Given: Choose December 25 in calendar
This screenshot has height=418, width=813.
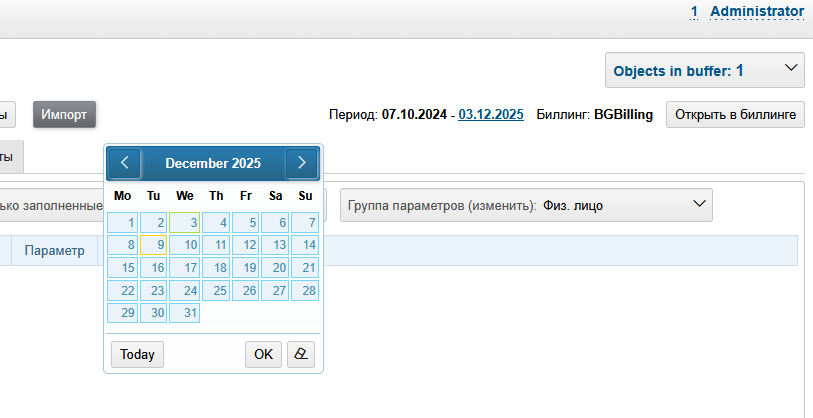Looking at the screenshot, I should [215, 290].
